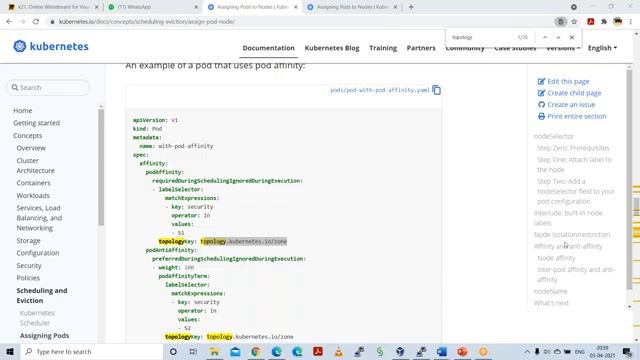Switch to the Online Whiteboard tab

[x=53, y=7]
